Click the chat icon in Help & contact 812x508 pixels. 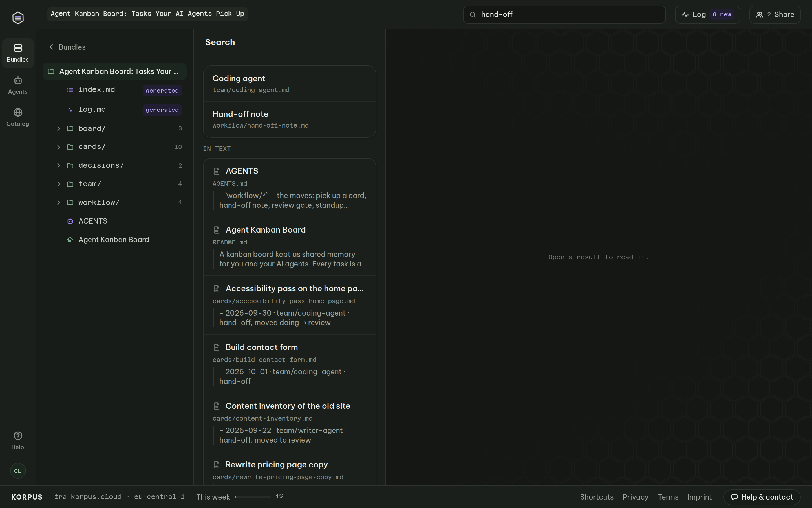734,497
